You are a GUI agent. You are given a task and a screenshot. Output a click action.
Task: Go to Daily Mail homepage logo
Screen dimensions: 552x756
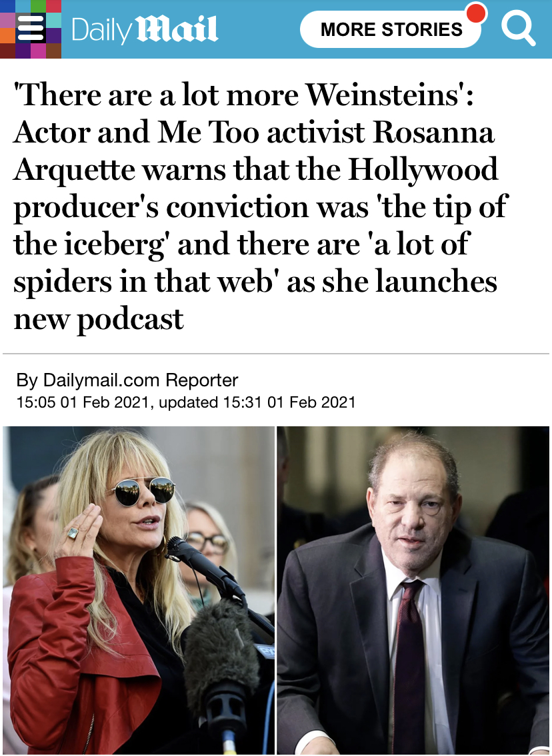click(144, 29)
